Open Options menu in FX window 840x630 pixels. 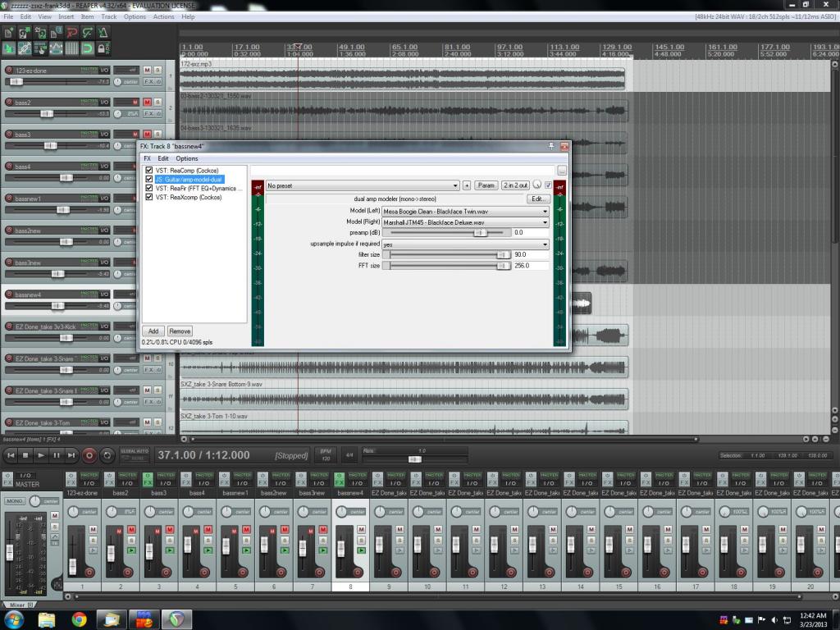tap(187, 158)
